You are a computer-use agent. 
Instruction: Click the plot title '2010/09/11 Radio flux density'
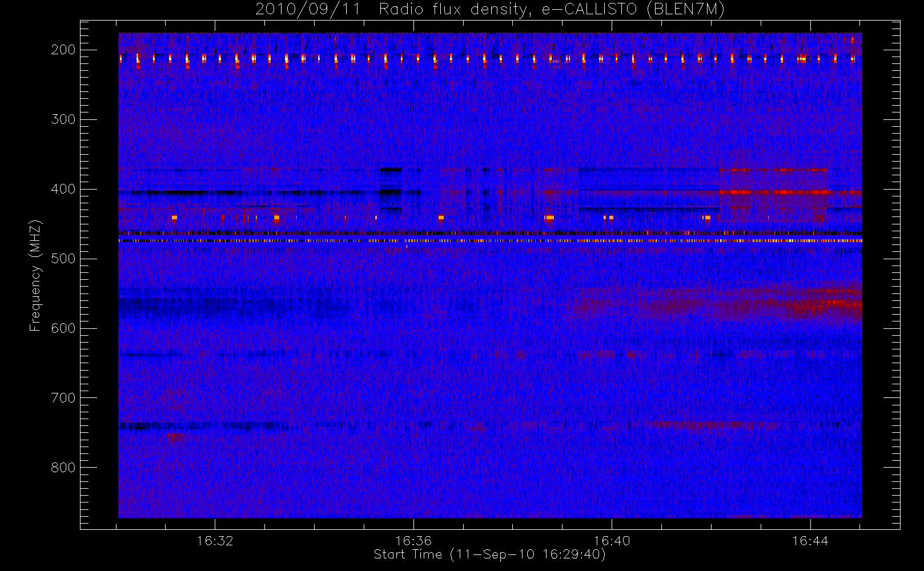pos(490,10)
